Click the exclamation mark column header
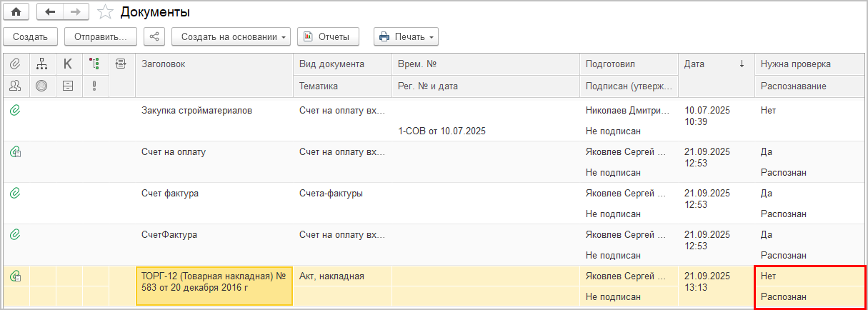This screenshot has height=310, width=868. pyautogui.click(x=94, y=86)
